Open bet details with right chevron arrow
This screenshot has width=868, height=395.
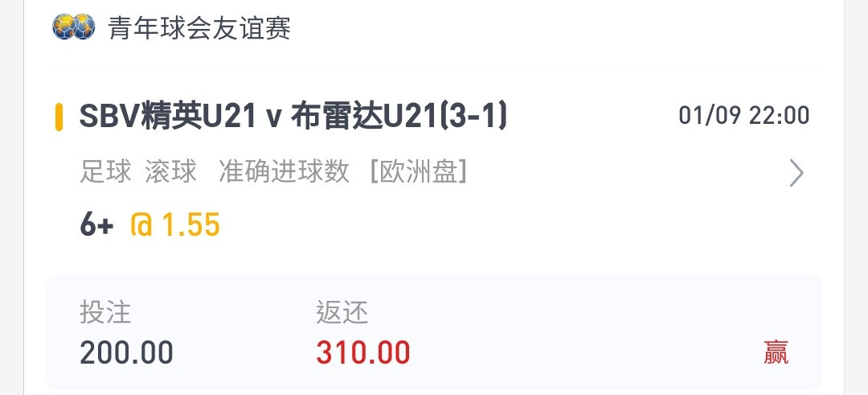[x=796, y=174]
